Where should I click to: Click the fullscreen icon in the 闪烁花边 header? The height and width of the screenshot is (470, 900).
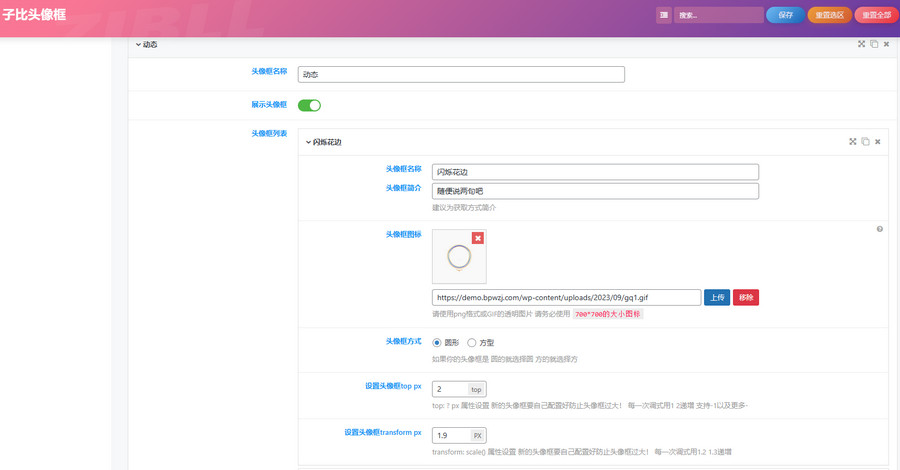pyautogui.click(x=852, y=142)
